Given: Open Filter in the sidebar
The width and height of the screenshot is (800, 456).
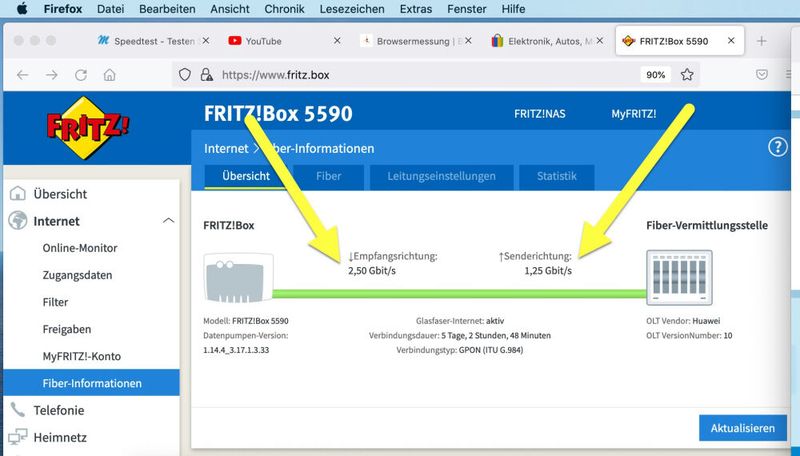Looking at the screenshot, I should pyautogui.click(x=56, y=302).
